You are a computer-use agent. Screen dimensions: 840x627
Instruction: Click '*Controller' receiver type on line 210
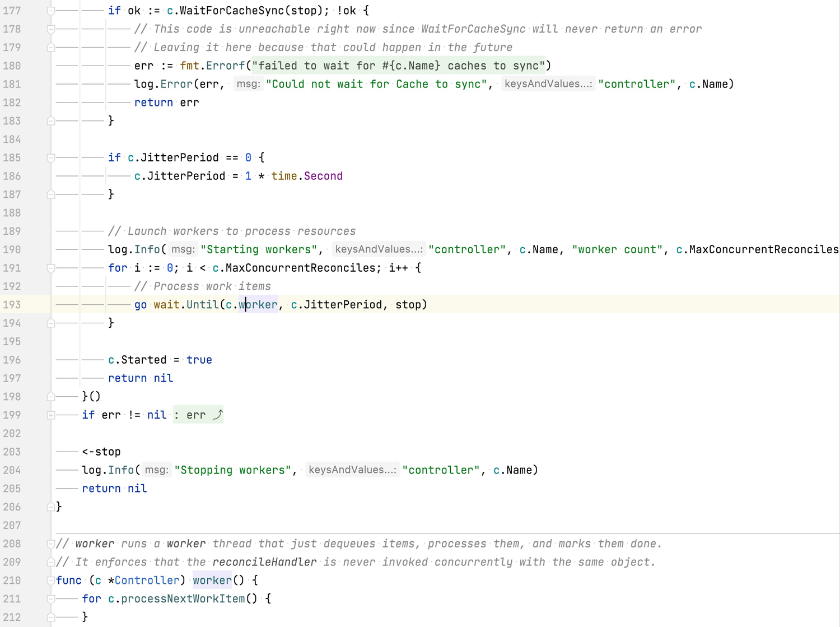[x=144, y=580]
